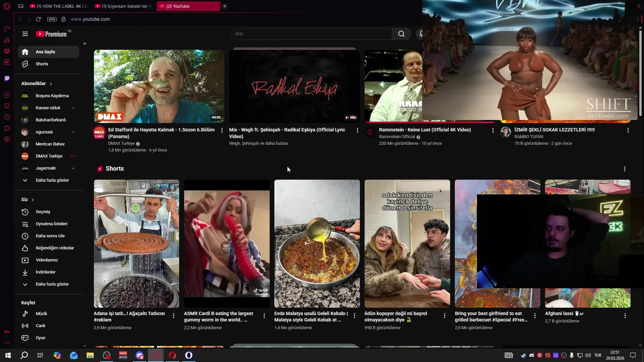Expand Abonelikler section chevron
644x362 pixels.
(x=51, y=83)
